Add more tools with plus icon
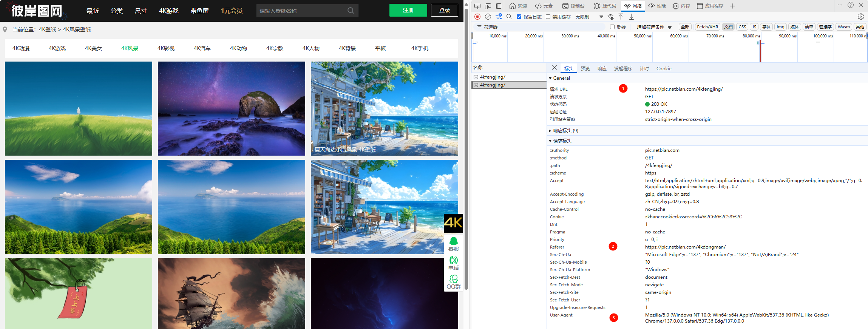The height and width of the screenshot is (329, 868). [x=732, y=6]
